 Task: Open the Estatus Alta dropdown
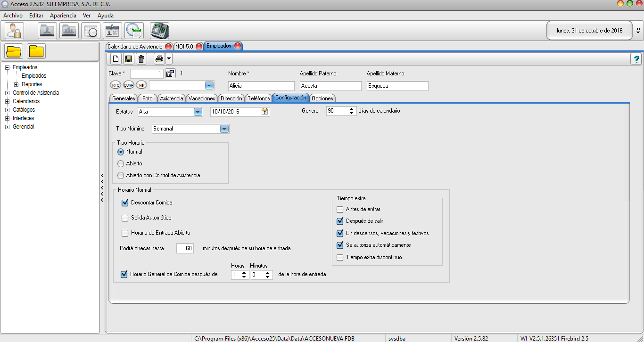(198, 112)
